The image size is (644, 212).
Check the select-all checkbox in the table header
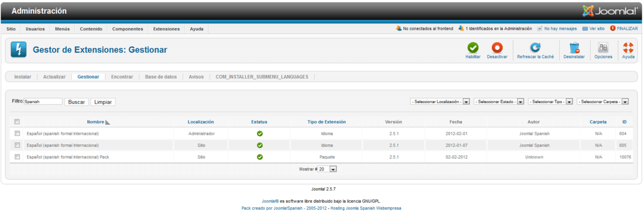pos(17,122)
